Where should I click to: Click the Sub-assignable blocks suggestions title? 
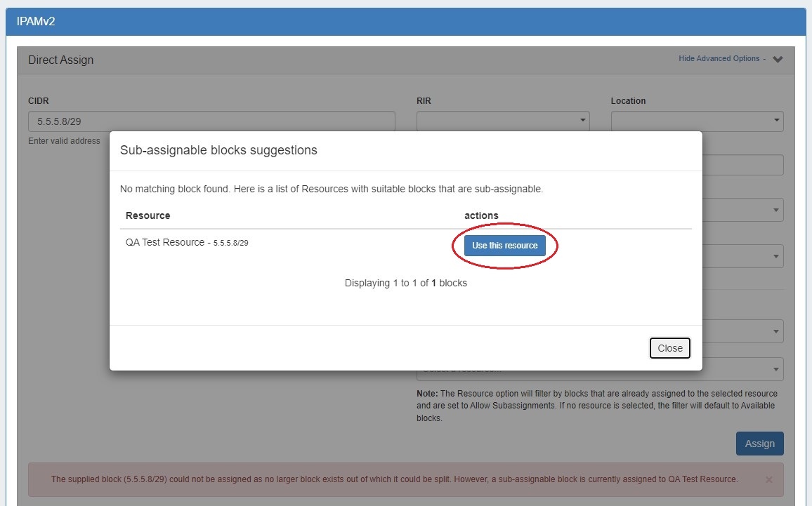(x=218, y=150)
